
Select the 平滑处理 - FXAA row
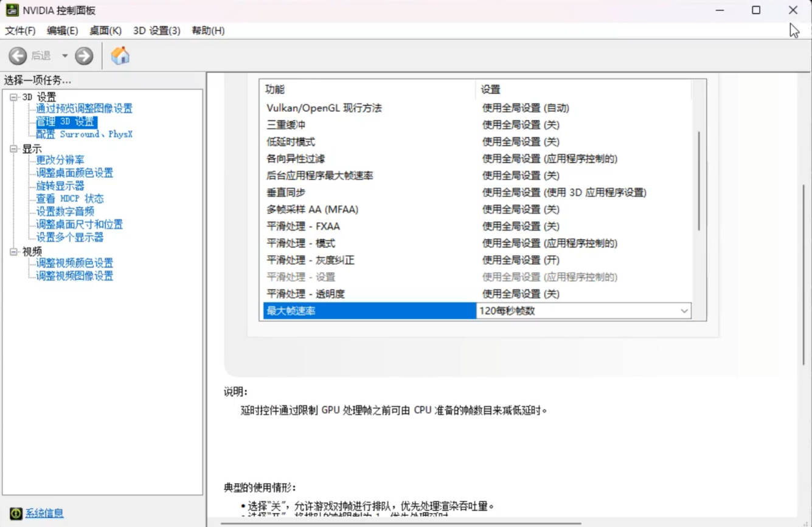coord(477,226)
